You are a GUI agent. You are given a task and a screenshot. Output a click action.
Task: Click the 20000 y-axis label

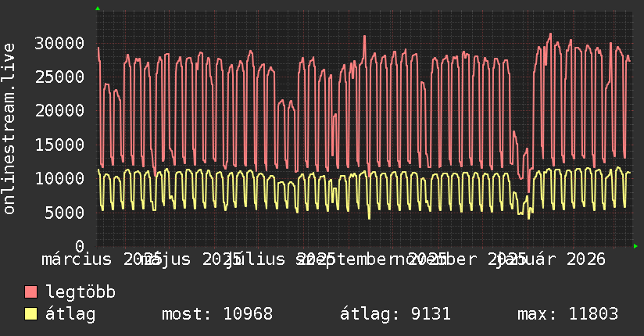tap(59, 110)
